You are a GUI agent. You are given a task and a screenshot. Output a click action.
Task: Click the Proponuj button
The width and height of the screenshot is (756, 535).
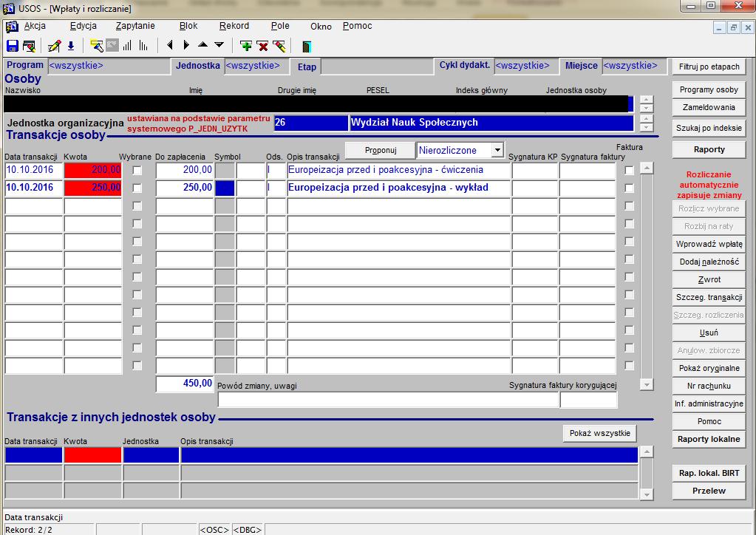[x=381, y=151]
